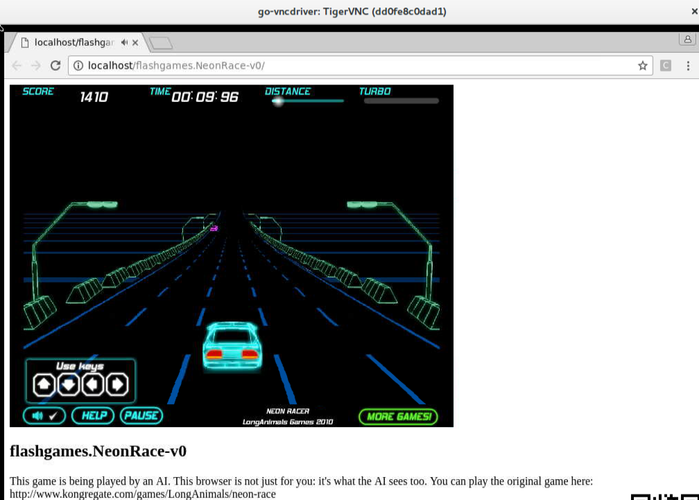View site information icon in address bar
The height and width of the screenshot is (500, 699).
pyautogui.click(x=78, y=66)
